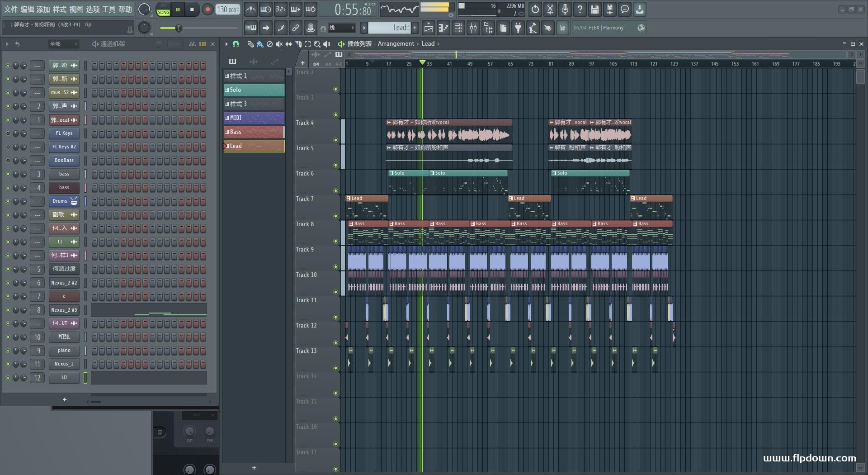Image resolution: width=868 pixels, height=475 pixels.
Task: Open the help question mark icon
Action: tap(580, 9)
